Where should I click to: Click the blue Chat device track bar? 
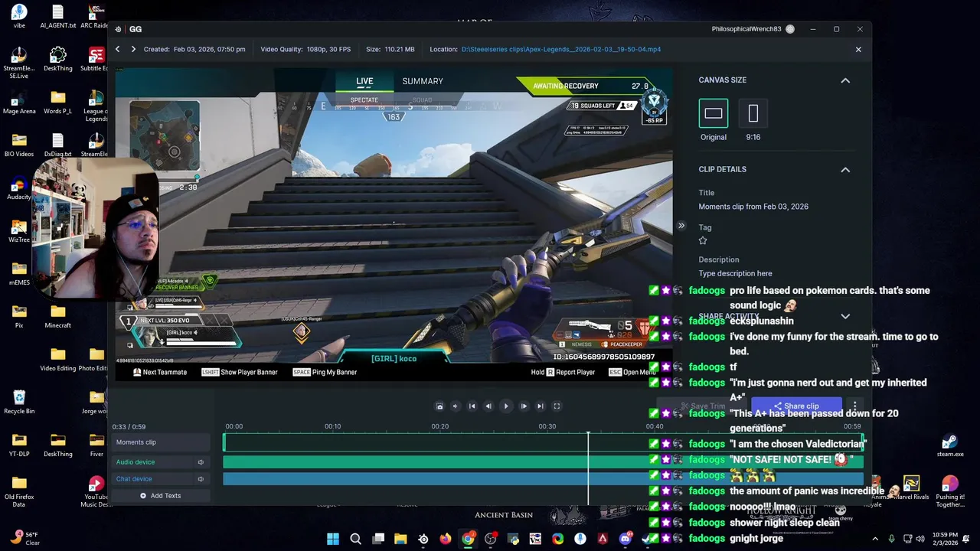point(543,479)
